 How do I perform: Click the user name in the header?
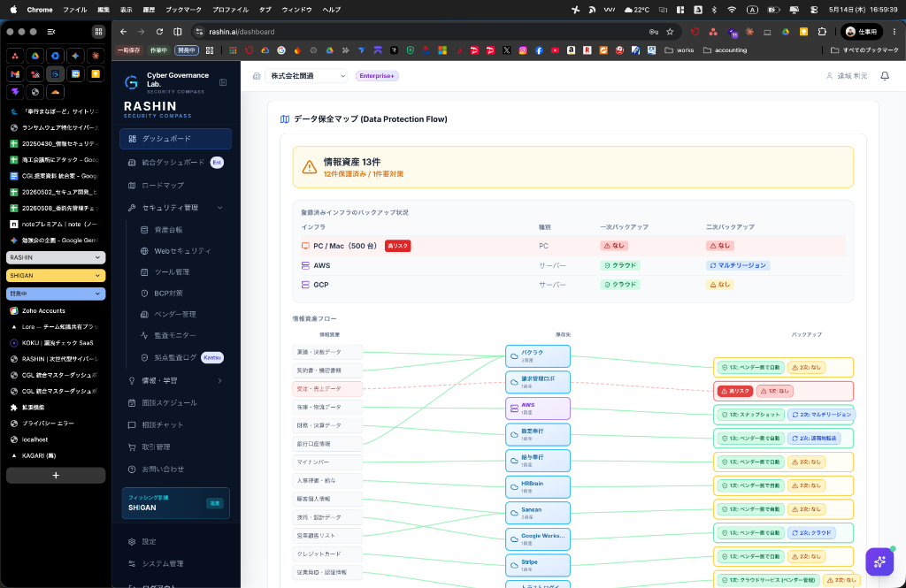tap(852, 76)
